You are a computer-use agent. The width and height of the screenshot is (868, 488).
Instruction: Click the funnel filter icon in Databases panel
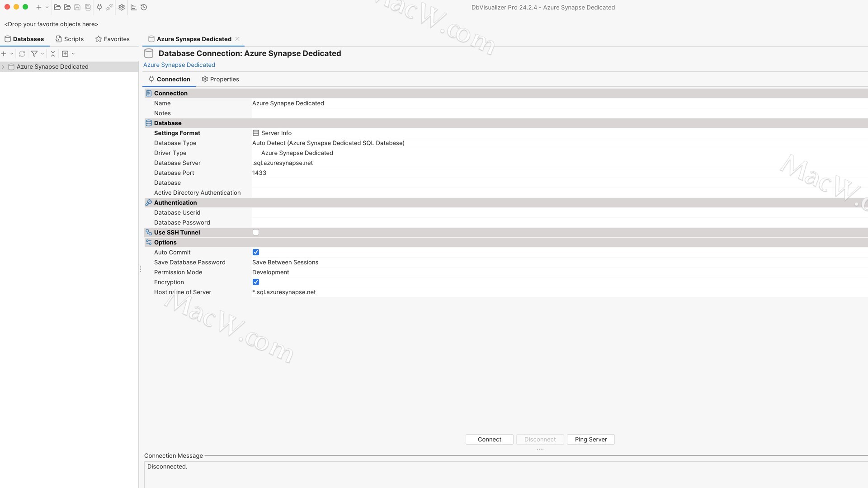tap(34, 53)
